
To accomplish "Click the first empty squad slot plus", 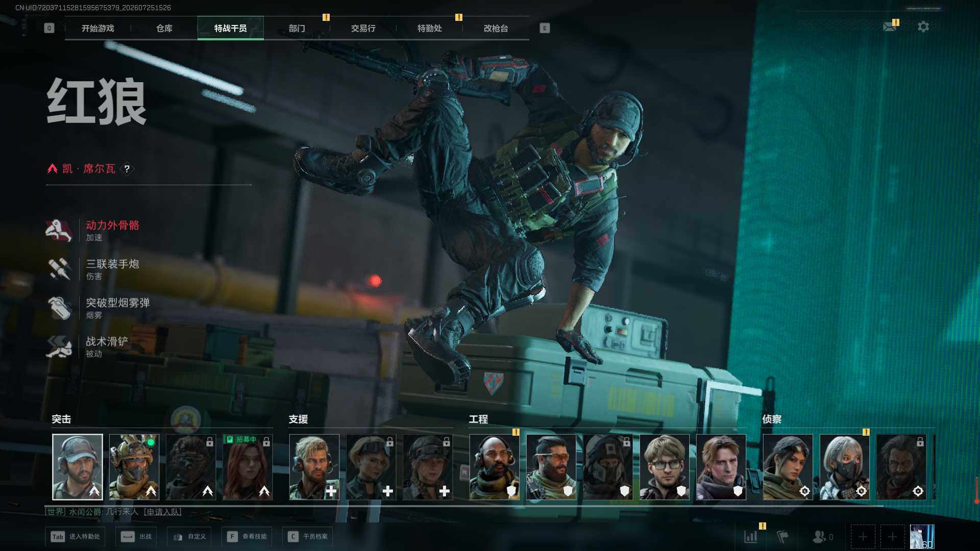I will 863,537.
